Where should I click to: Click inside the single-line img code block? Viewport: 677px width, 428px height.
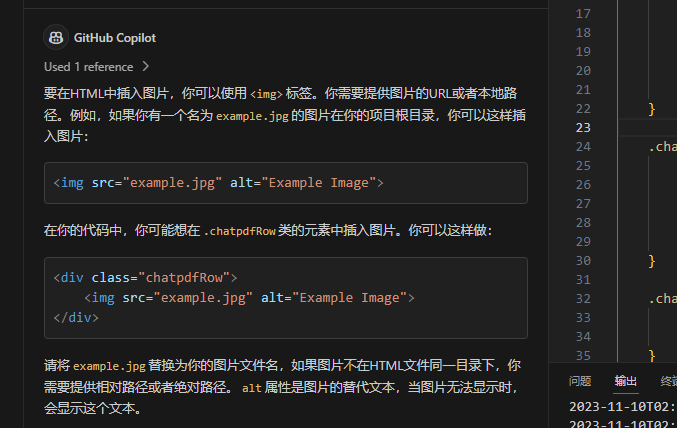coord(218,183)
